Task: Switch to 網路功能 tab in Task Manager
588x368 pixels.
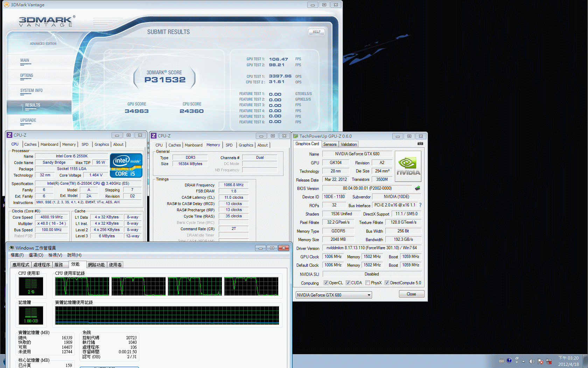Action: 96,265
